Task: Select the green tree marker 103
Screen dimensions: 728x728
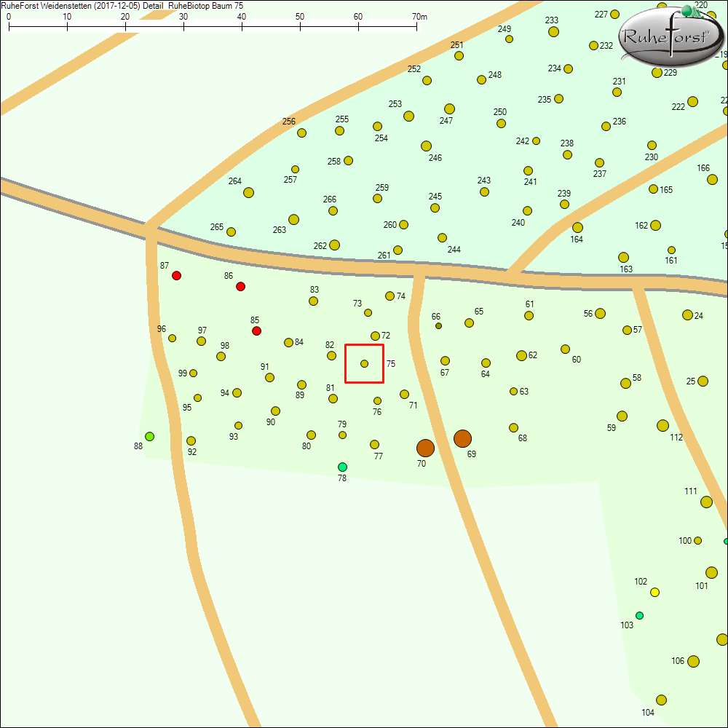Action: [x=639, y=615]
